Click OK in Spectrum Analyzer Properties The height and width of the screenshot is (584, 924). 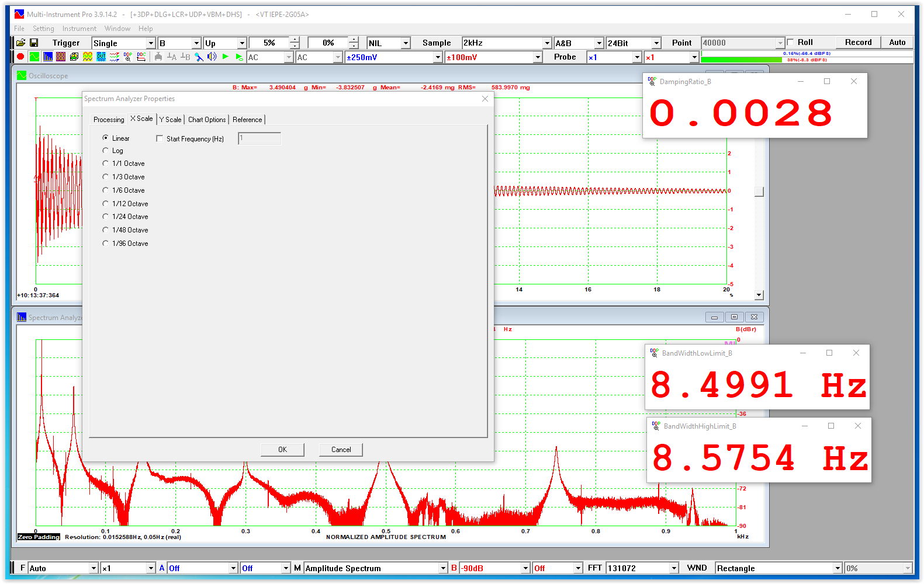point(282,450)
